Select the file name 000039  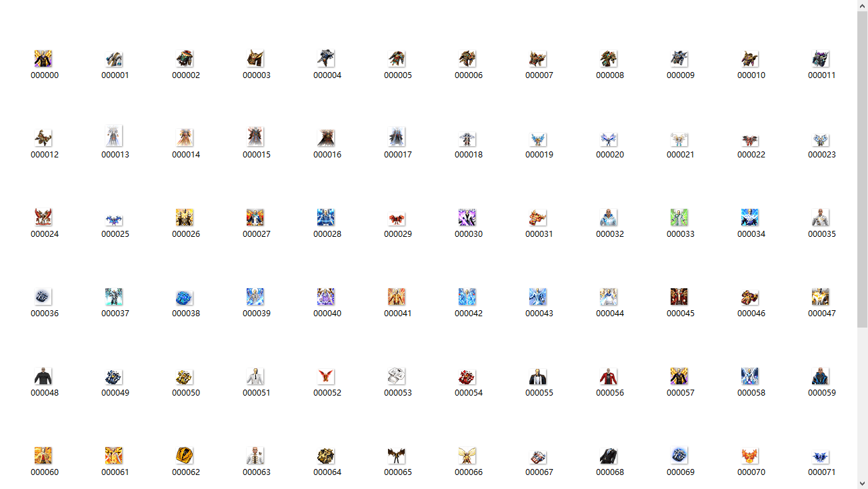[257, 314]
